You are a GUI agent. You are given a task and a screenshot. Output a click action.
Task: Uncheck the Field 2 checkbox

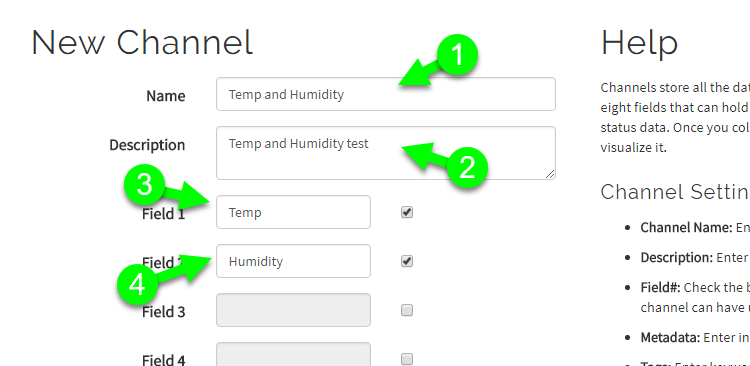[407, 261]
